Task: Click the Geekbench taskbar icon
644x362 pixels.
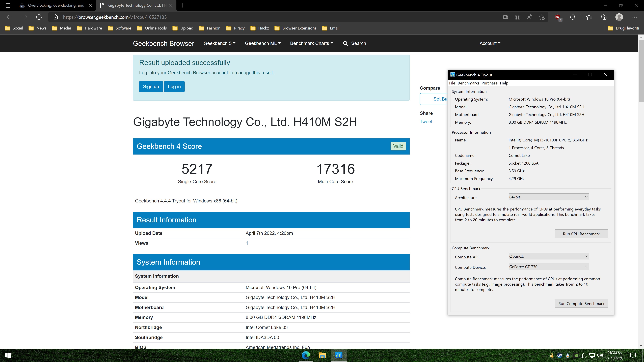Action: [x=338, y=355]
